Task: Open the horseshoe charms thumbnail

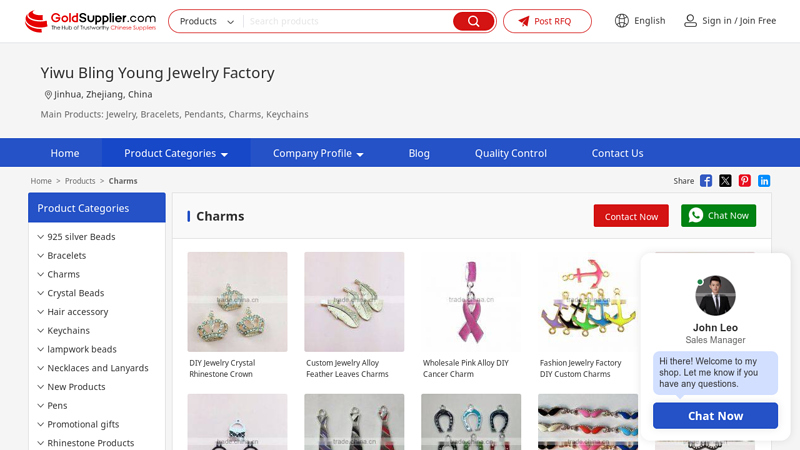Action: 471,422
